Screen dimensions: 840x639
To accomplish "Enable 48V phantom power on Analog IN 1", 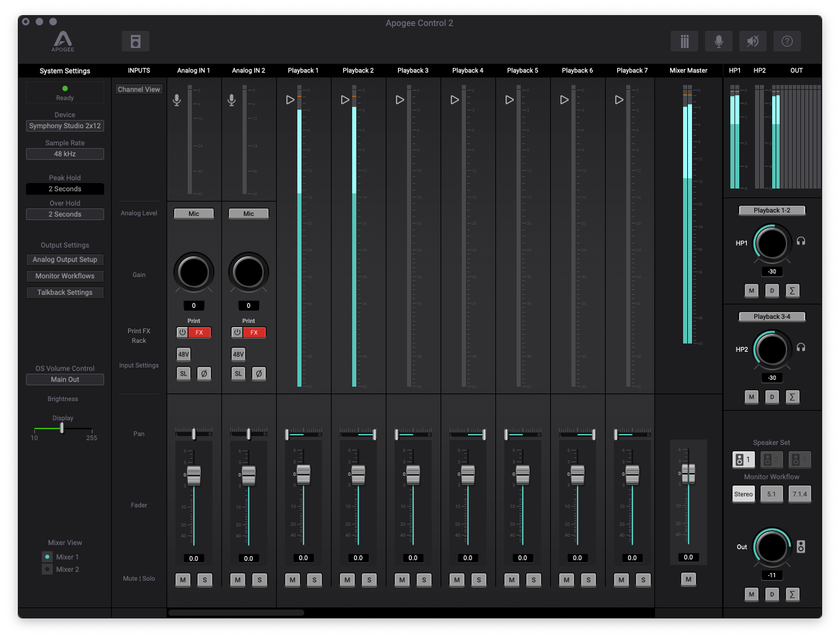I will (183, 354).
